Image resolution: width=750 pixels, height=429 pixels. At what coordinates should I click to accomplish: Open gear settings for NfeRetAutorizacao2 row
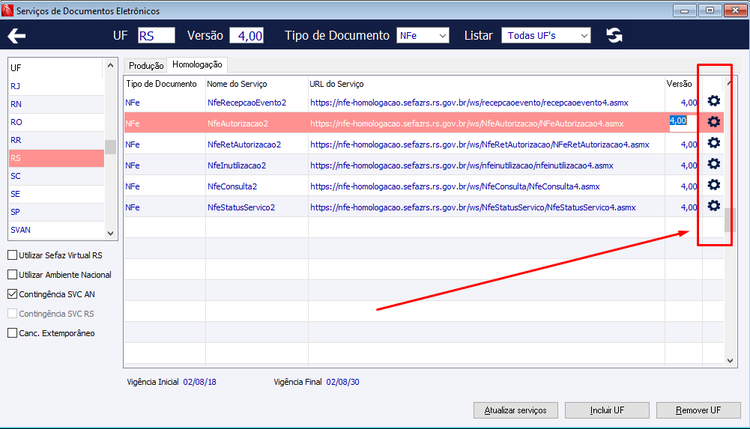pyautogui.click(x=714, y=143)
